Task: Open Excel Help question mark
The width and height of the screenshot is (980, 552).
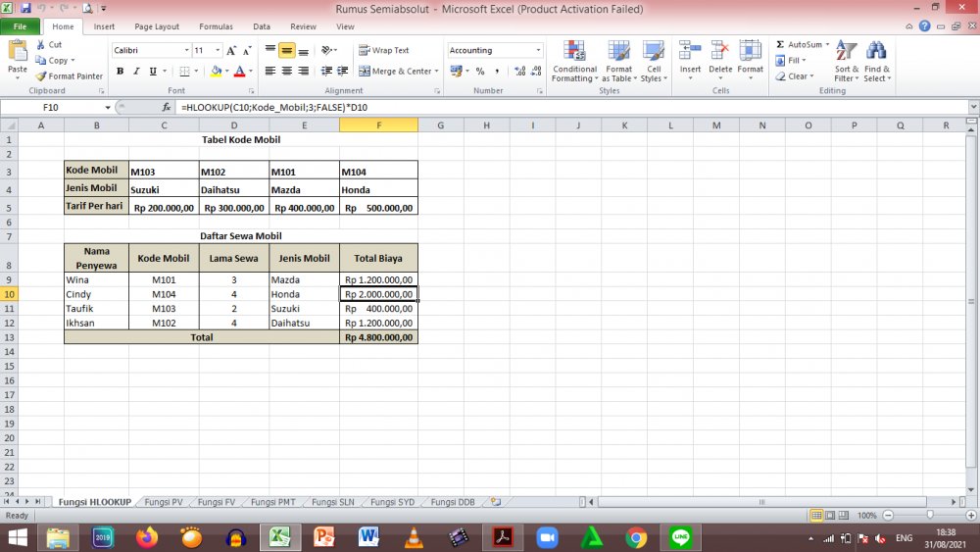Action: 924,26
